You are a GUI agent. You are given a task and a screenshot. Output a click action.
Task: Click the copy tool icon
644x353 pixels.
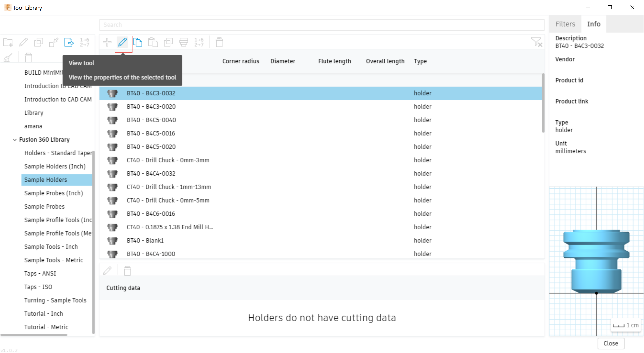138,42
